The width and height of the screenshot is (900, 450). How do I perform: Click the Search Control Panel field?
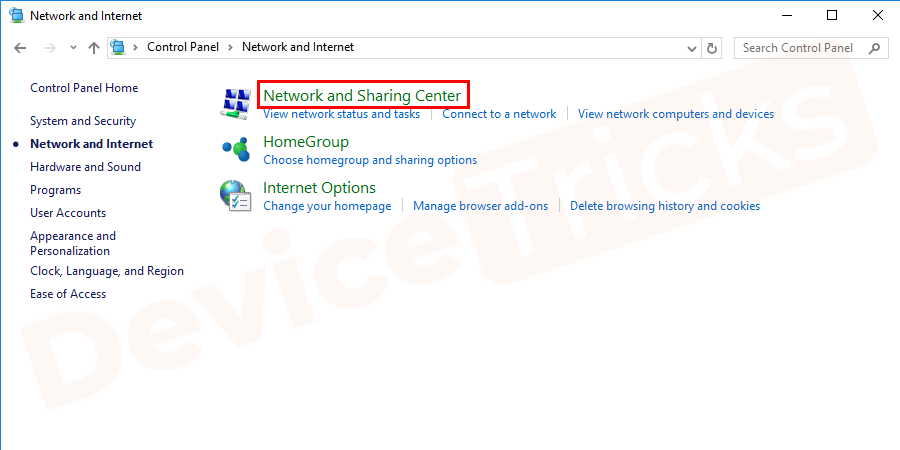tap(798, 47)
